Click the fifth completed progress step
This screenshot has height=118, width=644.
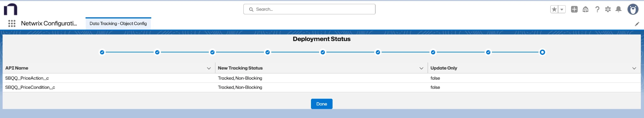point(323,52)
